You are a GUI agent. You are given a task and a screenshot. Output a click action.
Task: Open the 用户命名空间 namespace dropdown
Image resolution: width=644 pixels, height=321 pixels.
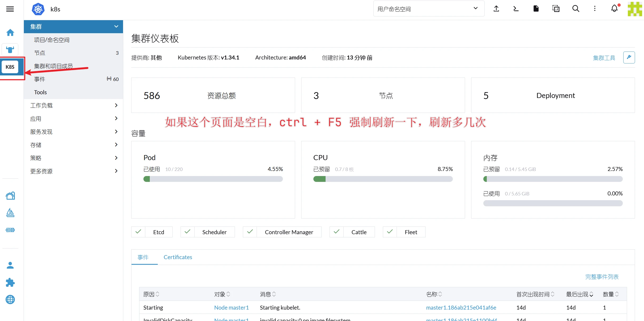(x=428, y=9)
